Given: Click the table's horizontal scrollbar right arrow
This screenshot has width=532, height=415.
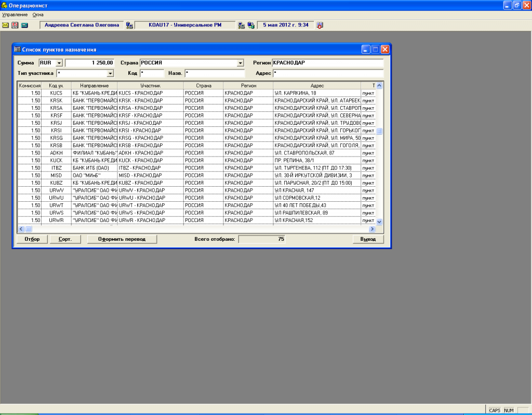Looking at the screenshot, I should [x=372, y=229].
